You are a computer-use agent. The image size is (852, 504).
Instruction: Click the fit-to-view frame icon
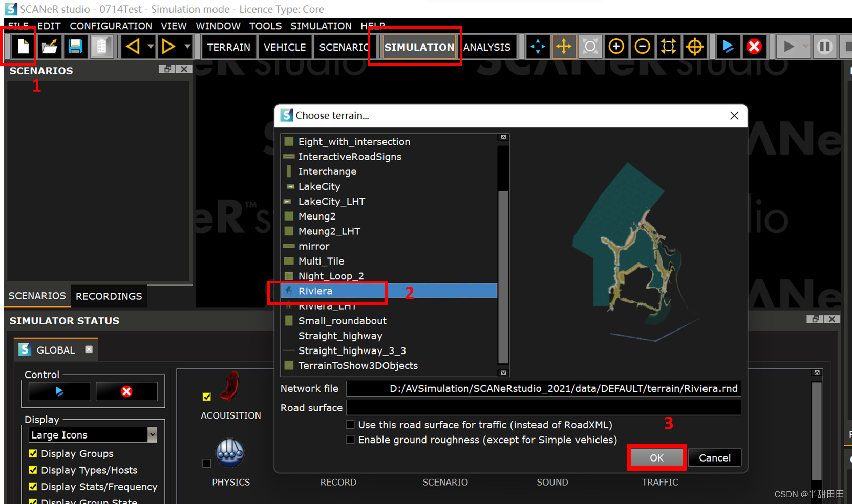point(668,47)
